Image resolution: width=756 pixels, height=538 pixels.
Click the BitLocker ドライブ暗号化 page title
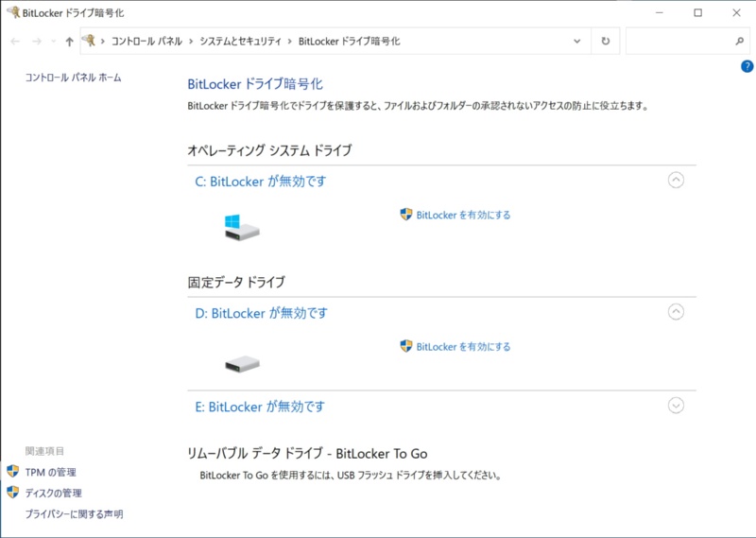pos(255,84)
